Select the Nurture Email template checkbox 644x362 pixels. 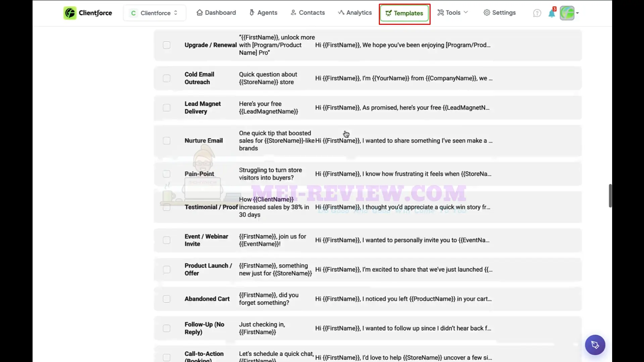(166, 141)
